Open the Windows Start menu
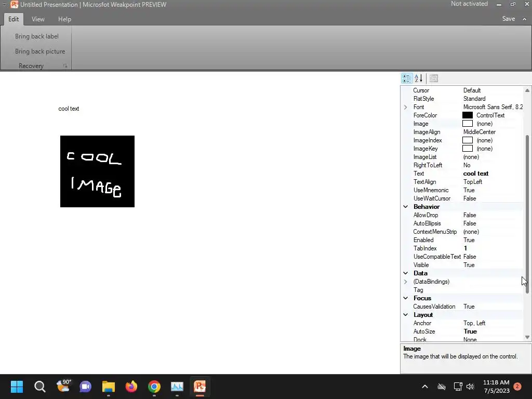Viewport: 532px width, 399px height. click(17, 387)
